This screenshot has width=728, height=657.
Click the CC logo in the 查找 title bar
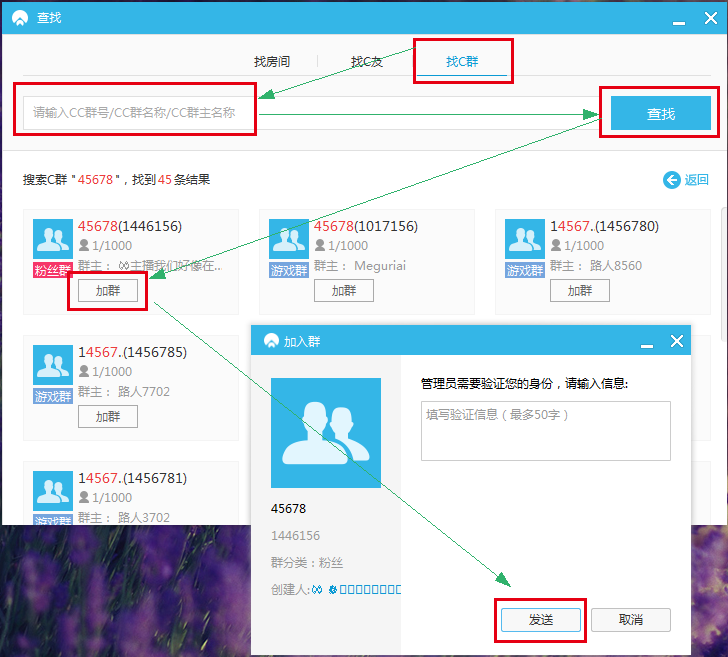20,18
